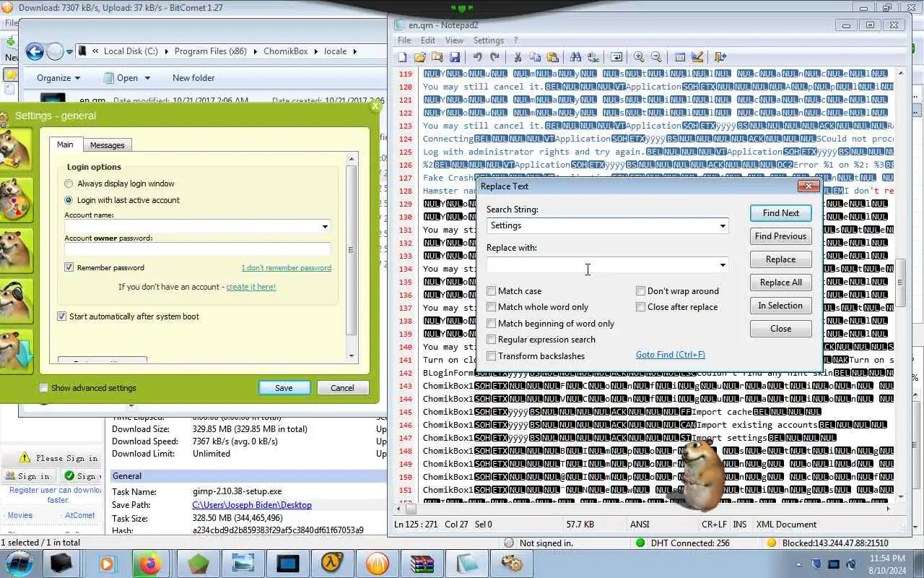
Task: Click Find Next button
Action: click(x=781, y=213)
